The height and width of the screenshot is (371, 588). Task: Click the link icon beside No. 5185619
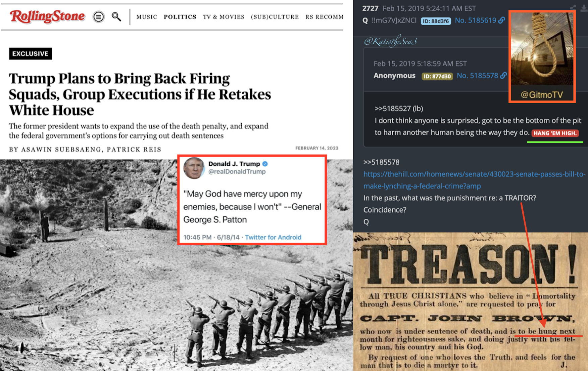[x=501, y=20]
